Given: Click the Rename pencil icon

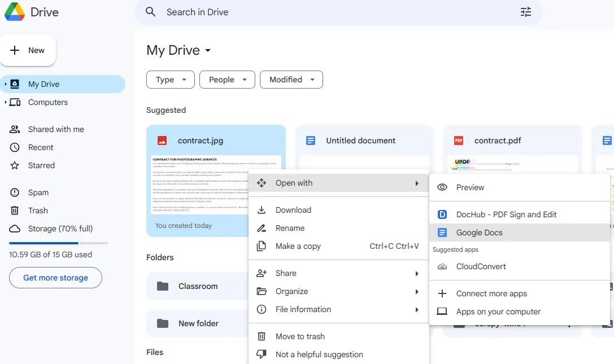Looking at the screenshot, I should tap(262, 227).
